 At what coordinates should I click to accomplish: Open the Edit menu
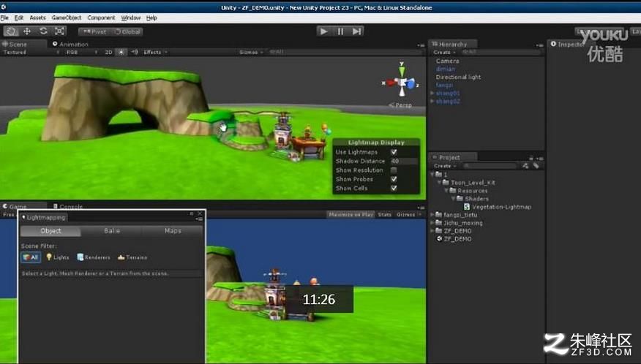(x=19, y=18)
